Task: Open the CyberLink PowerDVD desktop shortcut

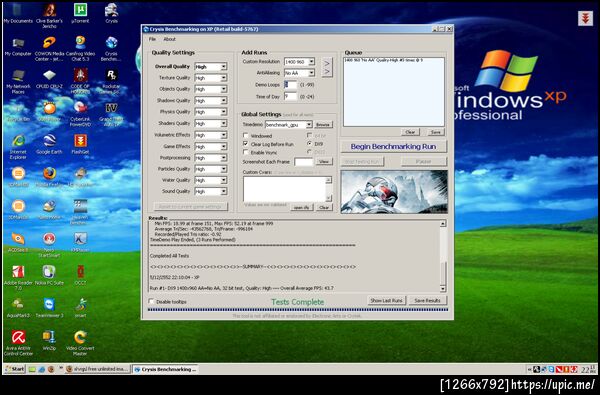Action: [80, 114]
